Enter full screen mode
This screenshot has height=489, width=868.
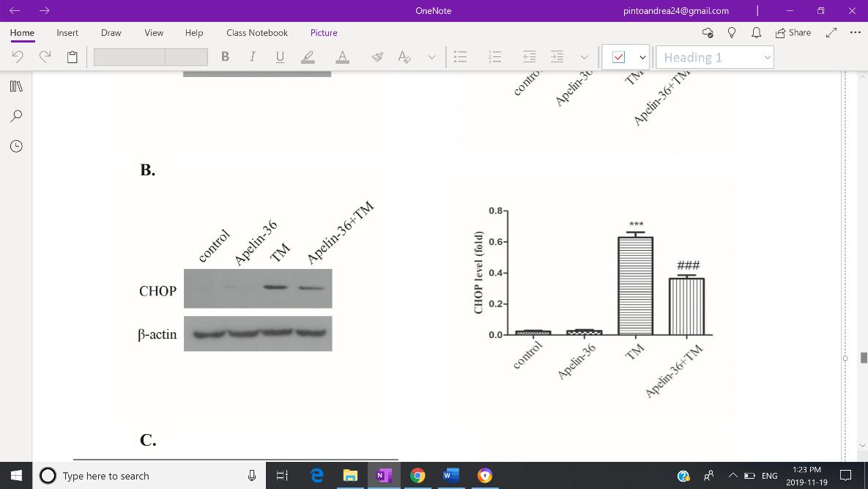coord(831,33)
